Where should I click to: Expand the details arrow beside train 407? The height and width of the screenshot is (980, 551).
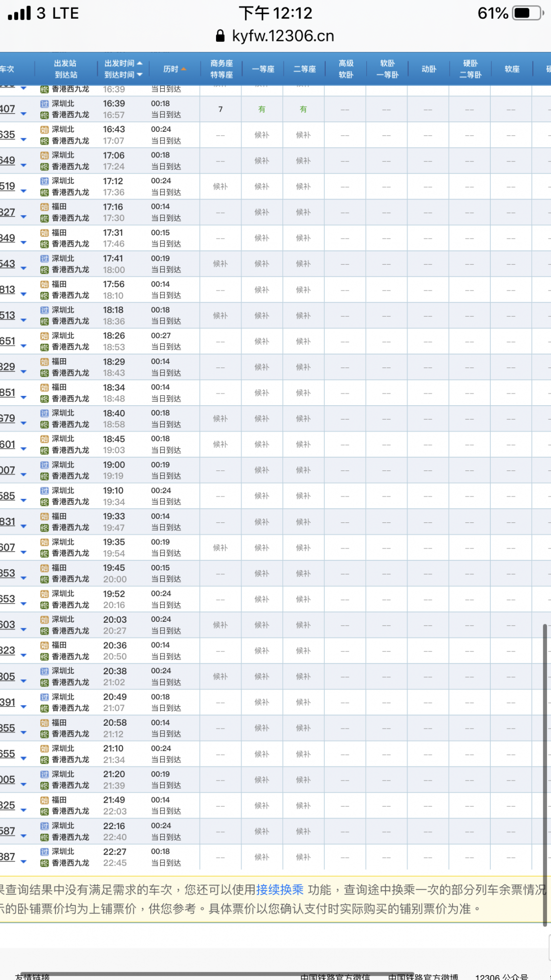tap(24, 114)
